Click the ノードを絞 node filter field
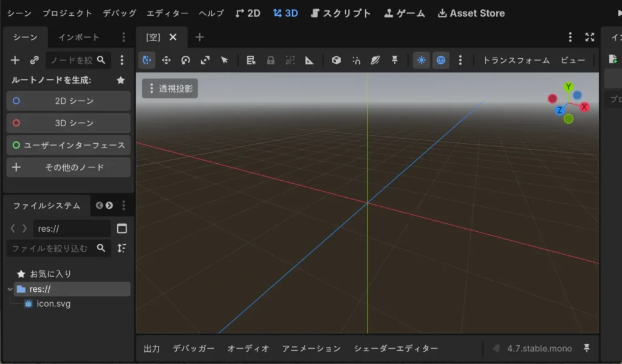This screenshot has height=364, width=622. click(78, 60)
